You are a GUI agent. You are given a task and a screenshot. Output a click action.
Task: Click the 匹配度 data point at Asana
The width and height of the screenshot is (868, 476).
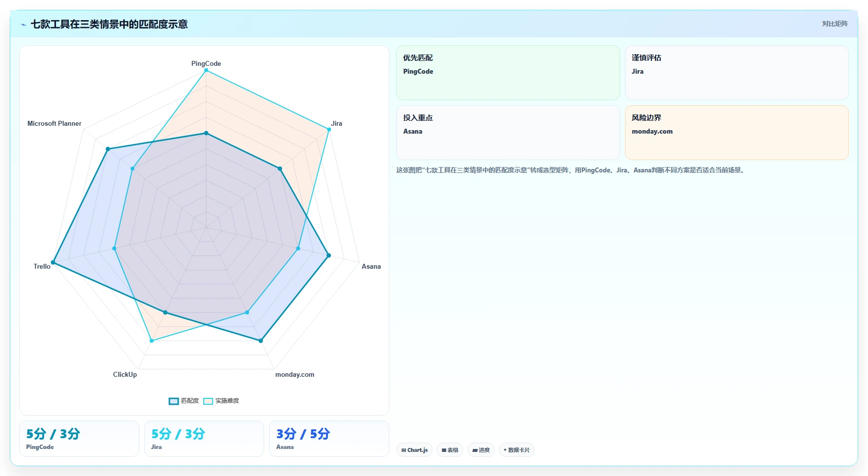point(329,255)
